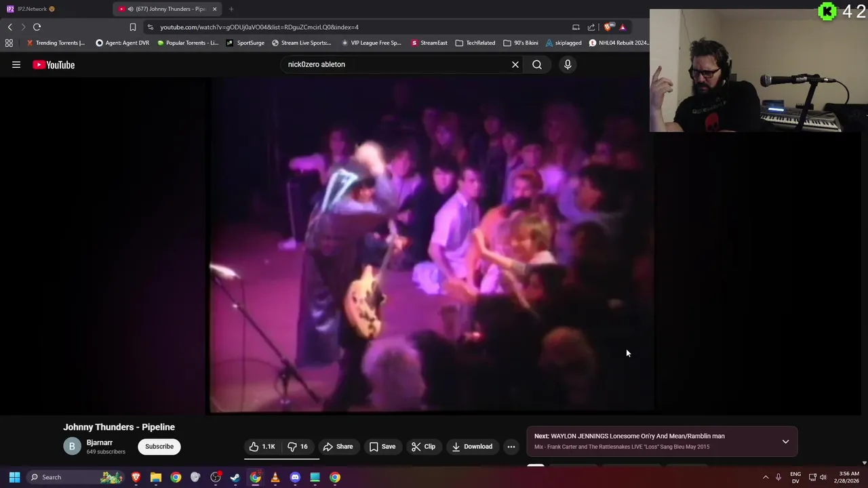Go forward in the browser
This screenshot has height=488, width=868.
tap(23, 27)
